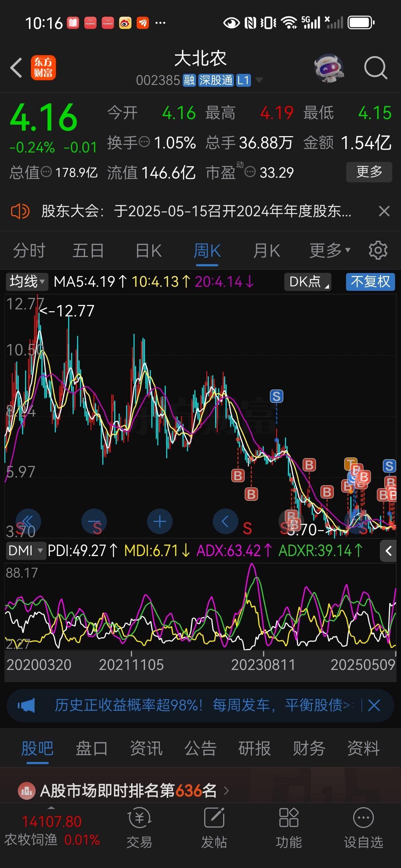Screen dimensions: 401x868
Task: Open the 公告 tab
Action: pos(200,749)
